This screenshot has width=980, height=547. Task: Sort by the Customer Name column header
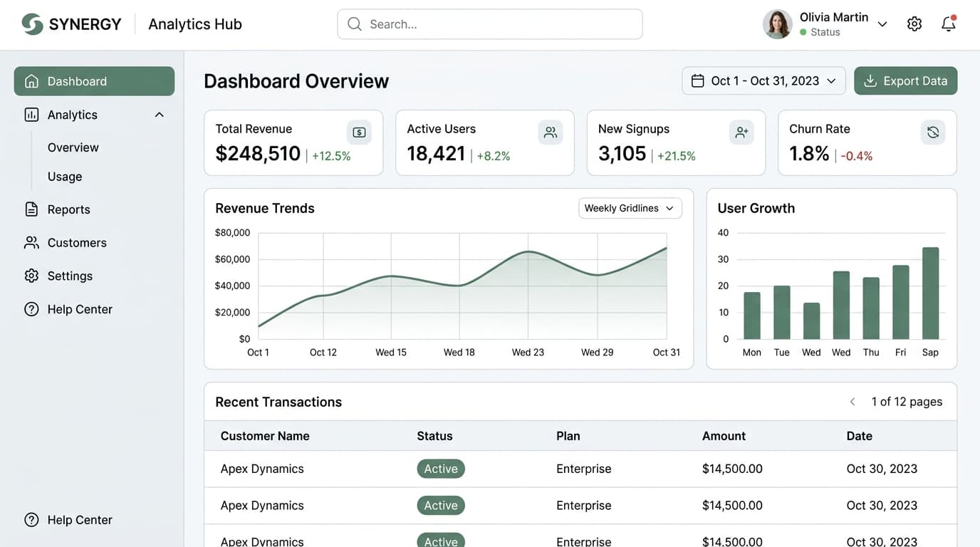tap(265, 436)
